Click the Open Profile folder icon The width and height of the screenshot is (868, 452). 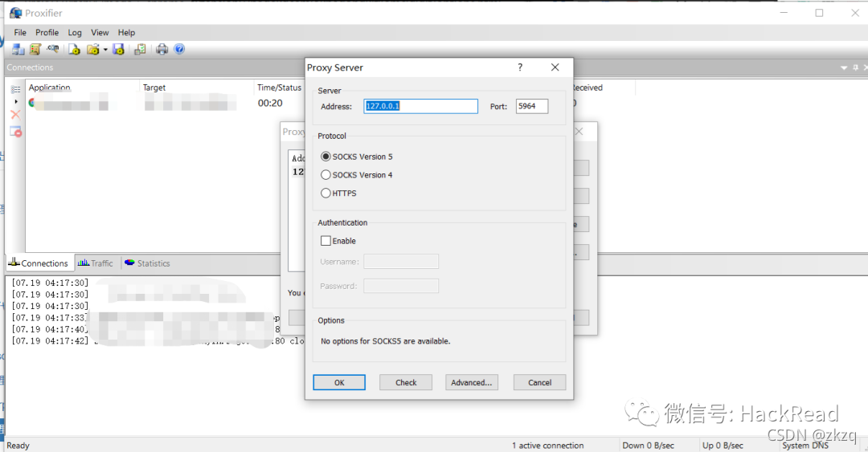point(93,49)
